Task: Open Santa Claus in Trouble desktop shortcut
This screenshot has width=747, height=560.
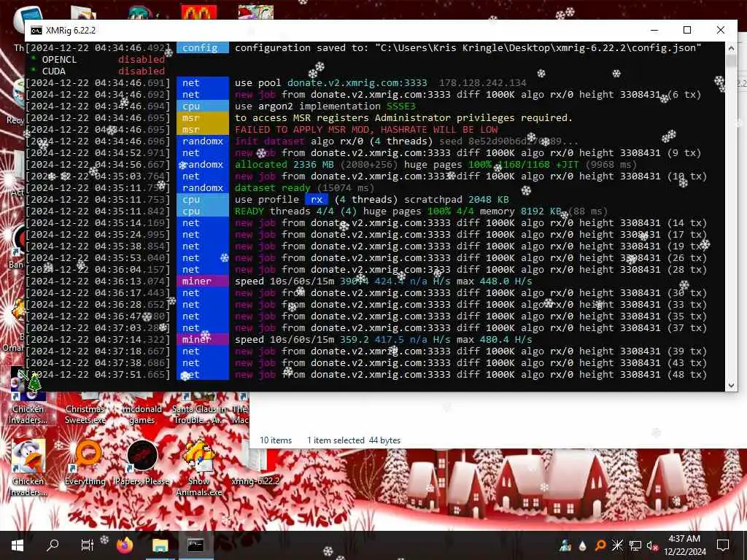Action: tap(199, 408)
